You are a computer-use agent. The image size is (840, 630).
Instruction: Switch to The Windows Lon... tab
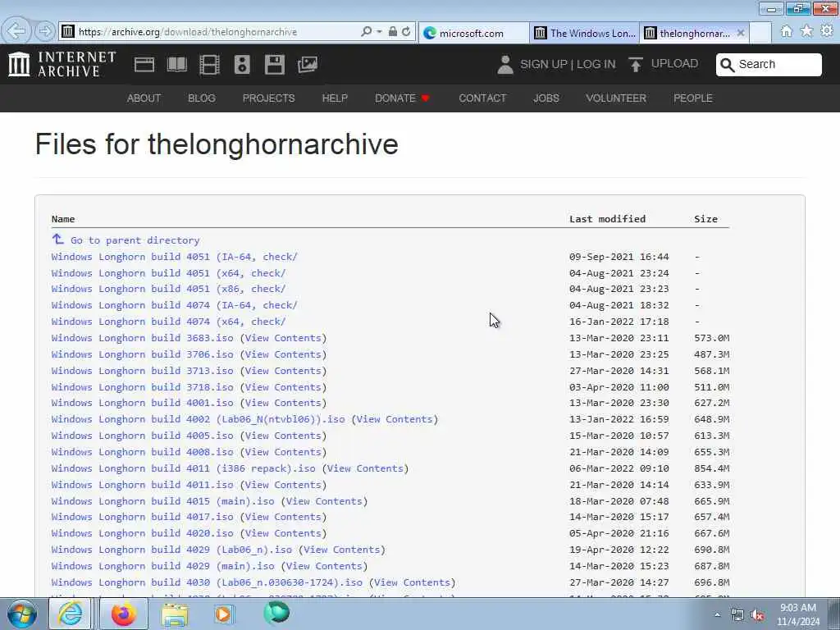(584, 33)
